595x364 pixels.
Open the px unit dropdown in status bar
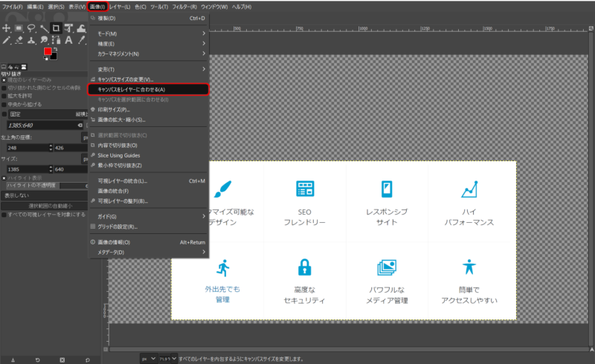point(149,358)
